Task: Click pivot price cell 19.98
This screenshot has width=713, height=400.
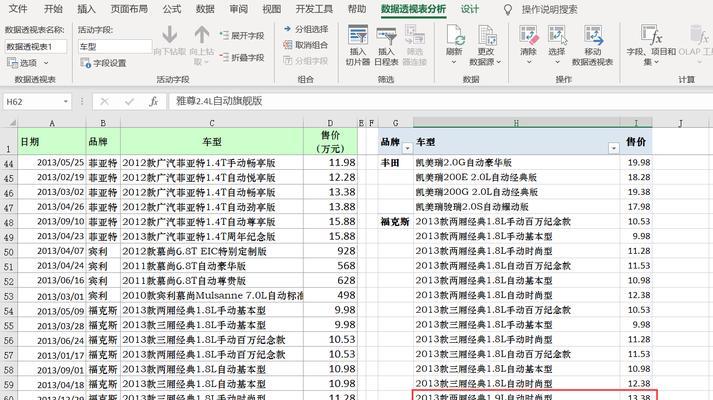Action: (636, 162)
